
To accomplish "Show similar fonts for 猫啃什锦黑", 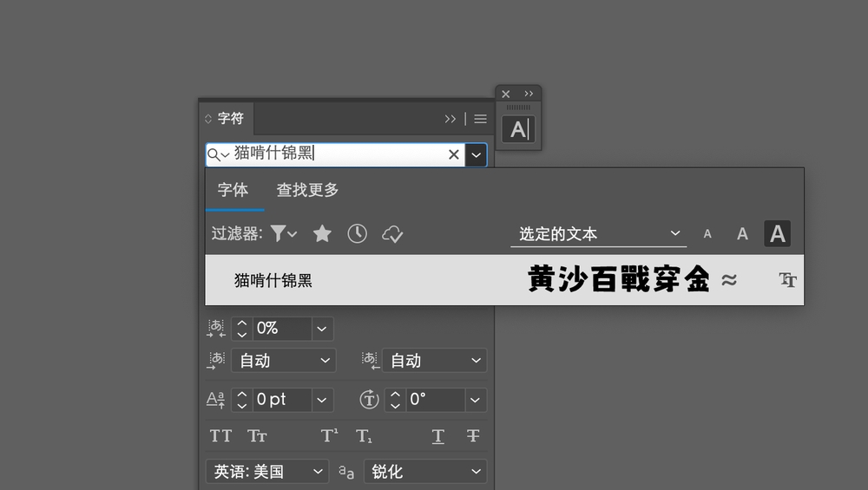I will [729, 280].
